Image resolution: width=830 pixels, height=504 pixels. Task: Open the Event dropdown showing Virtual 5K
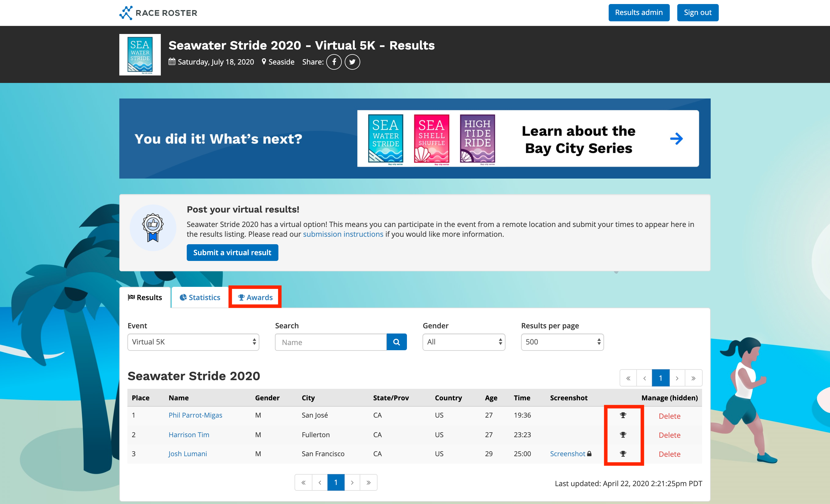193,342
